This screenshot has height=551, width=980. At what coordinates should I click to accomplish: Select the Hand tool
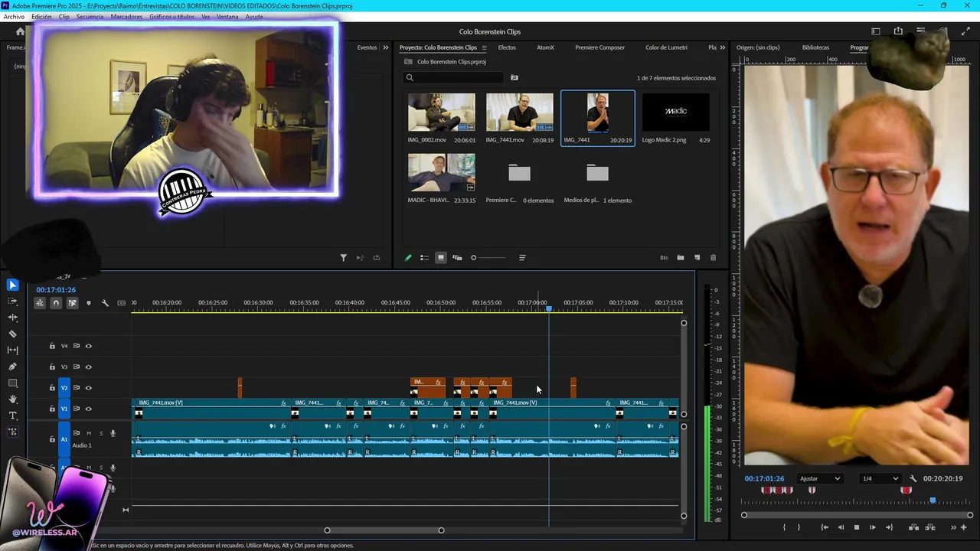12,399
